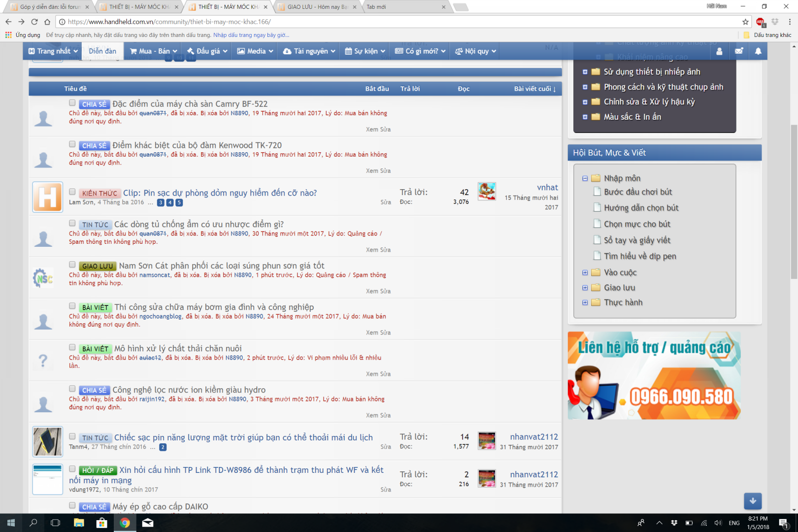
Task: Open Chrome from the Windows taskbar
Action: (125, 523)
